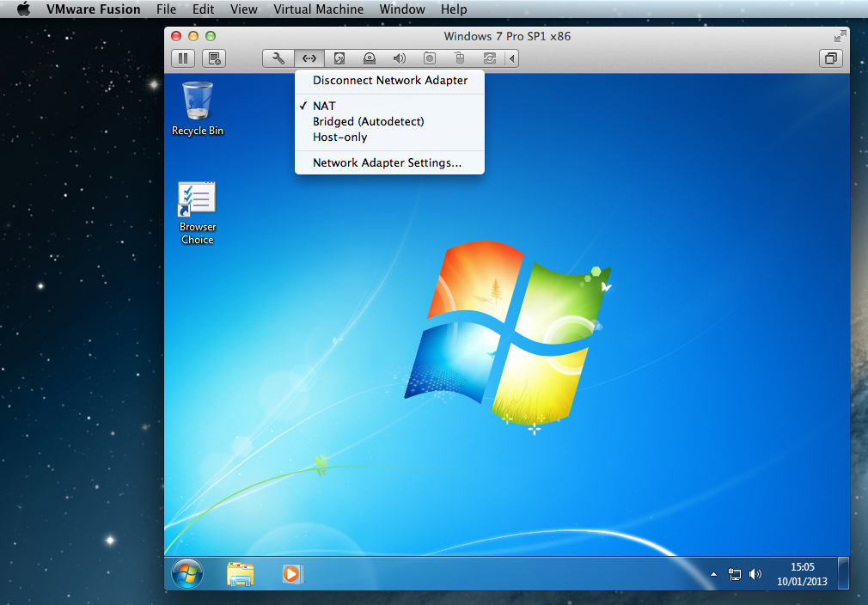Click the sound toolbar speaker icon
This screenshot has height=605, width=868.
(400, 58)
